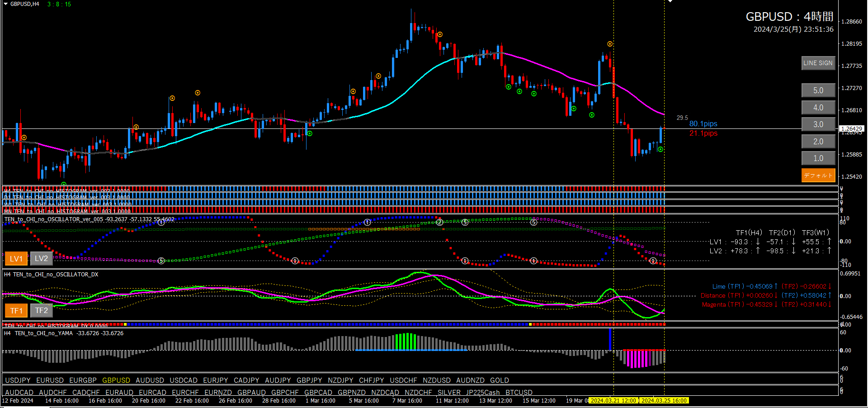The height and width of the screenshot is (408, 868).
Task: Toggle the LV1 oscillator level
Action: coord(16,259)
